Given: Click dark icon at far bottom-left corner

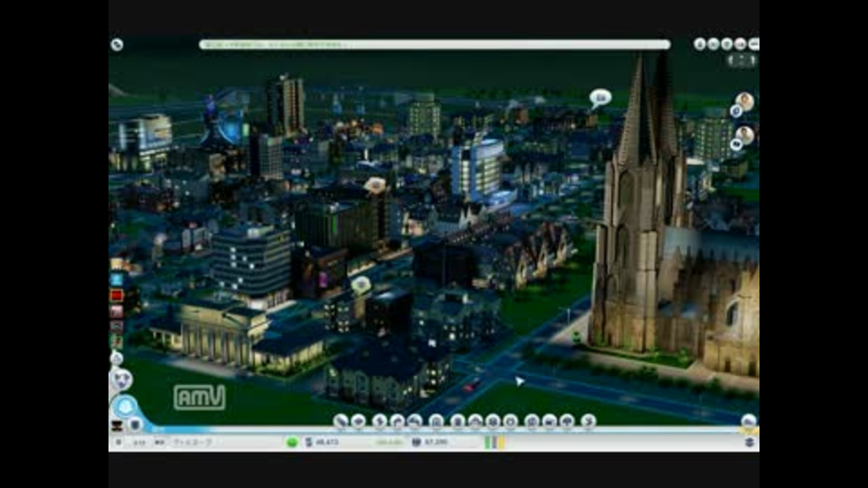Looking at the screenshot, I should 117,426.
